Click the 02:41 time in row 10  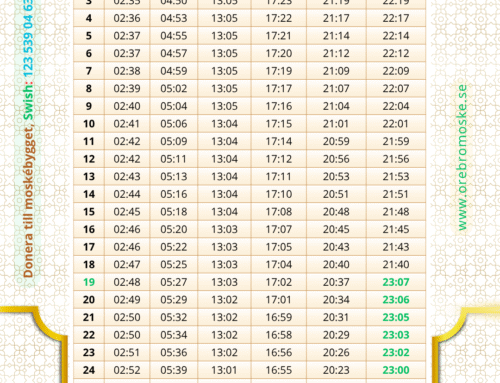(x=127, y=124)
